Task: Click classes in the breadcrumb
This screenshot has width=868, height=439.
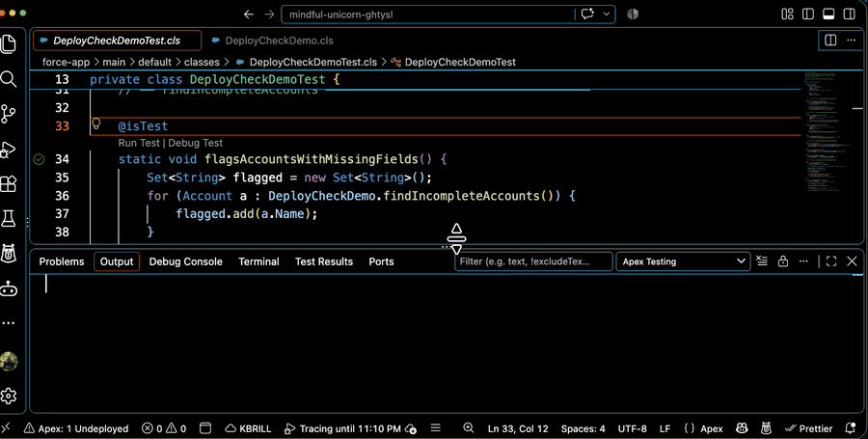Action: tap(203, 62)
